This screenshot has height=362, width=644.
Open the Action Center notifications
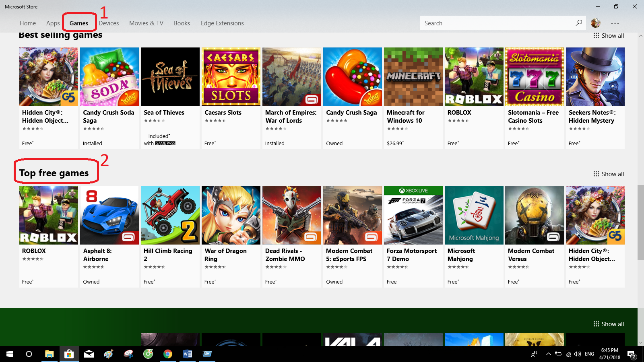click(632, 354)
